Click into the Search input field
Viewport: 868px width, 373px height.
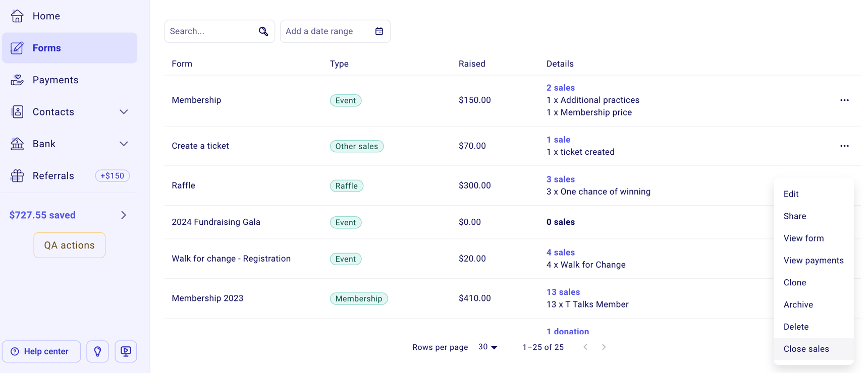(x=211, y=31)
